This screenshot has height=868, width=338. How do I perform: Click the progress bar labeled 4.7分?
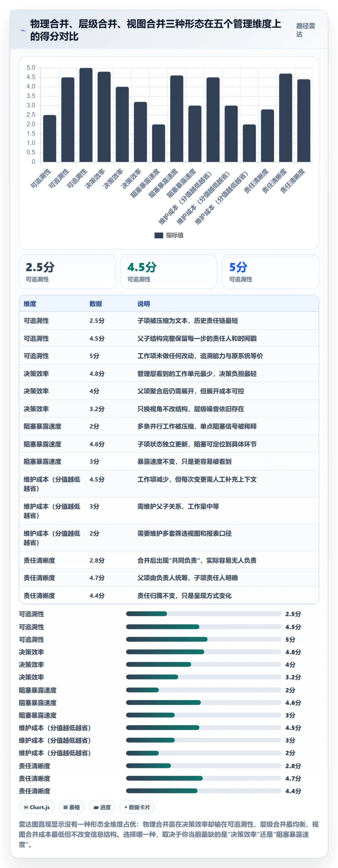[204, 778]
